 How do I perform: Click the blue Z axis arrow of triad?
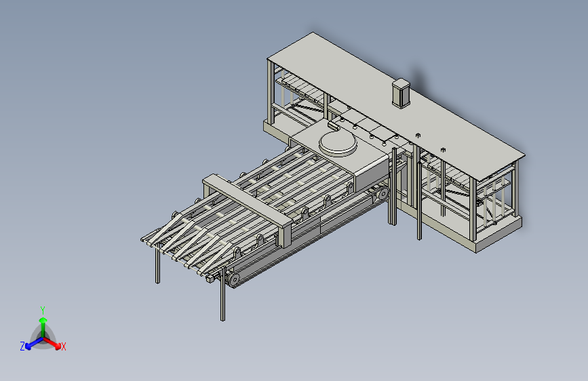pos(34,344)
